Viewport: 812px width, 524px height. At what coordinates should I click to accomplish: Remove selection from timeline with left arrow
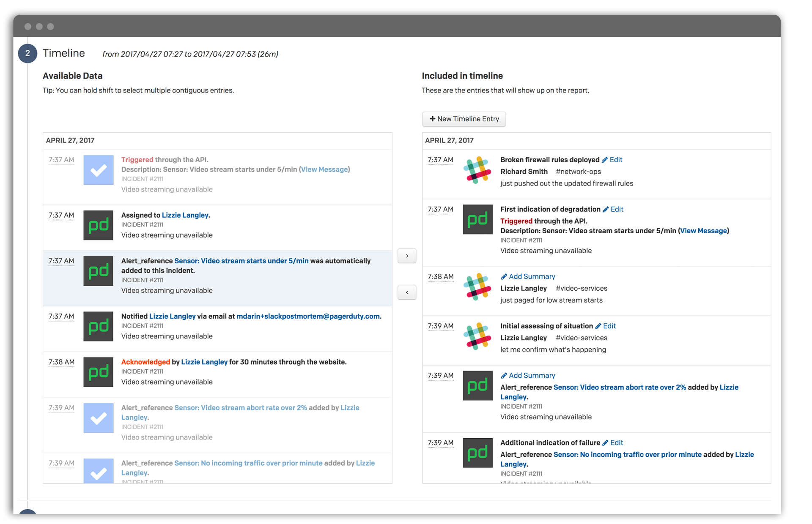[x=407, y=292]
